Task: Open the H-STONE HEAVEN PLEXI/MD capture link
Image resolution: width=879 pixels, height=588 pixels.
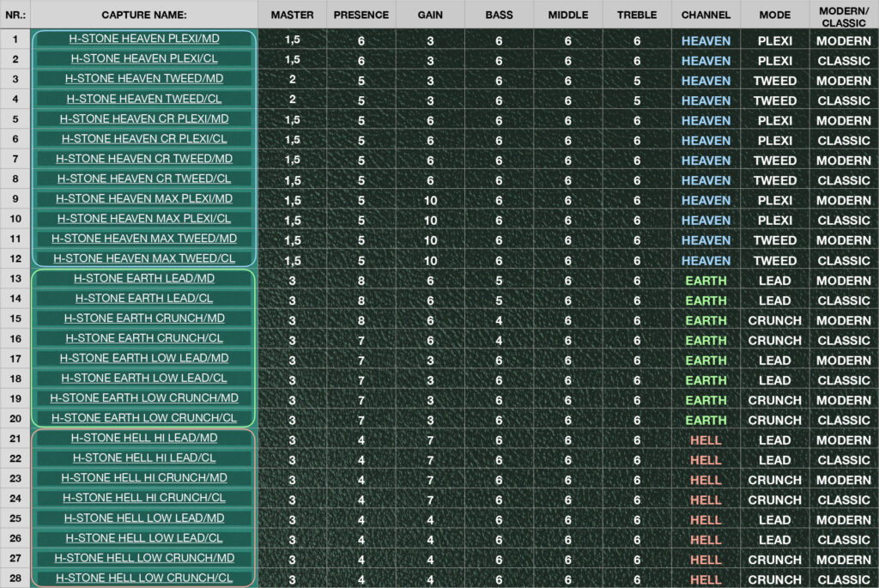Action: 144,39
